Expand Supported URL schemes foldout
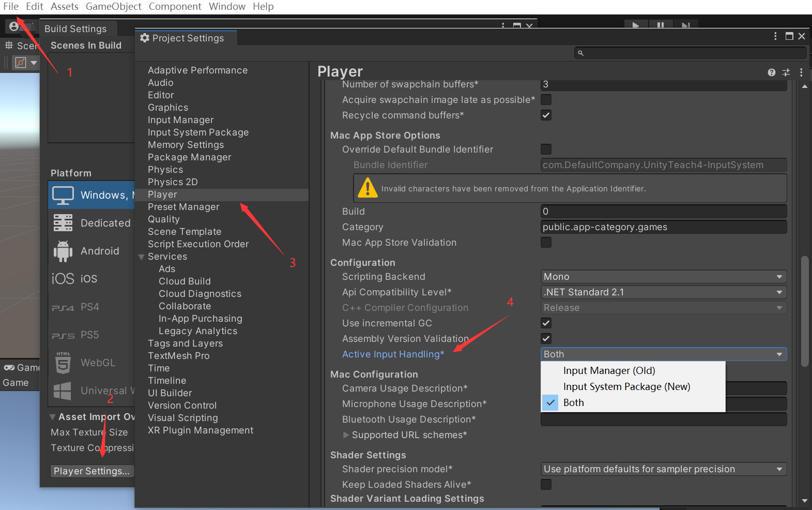This screenshot has width=812, height=510. tap(346, 435)
